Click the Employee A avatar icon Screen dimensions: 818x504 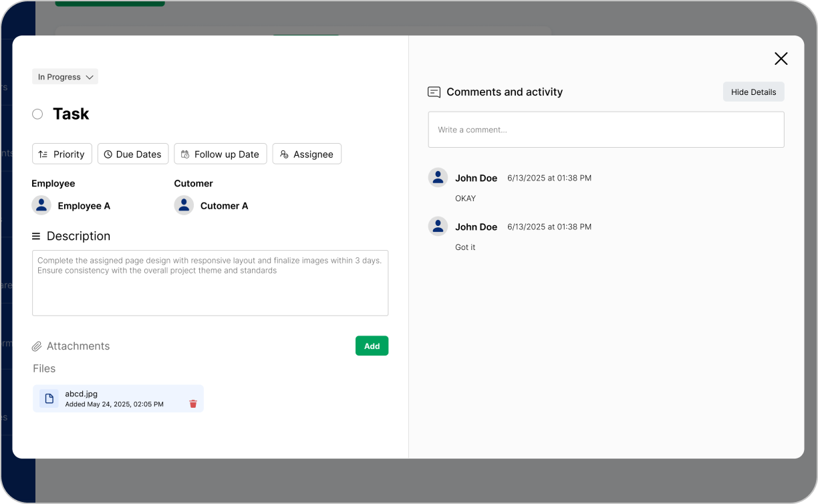click(41, 205)
